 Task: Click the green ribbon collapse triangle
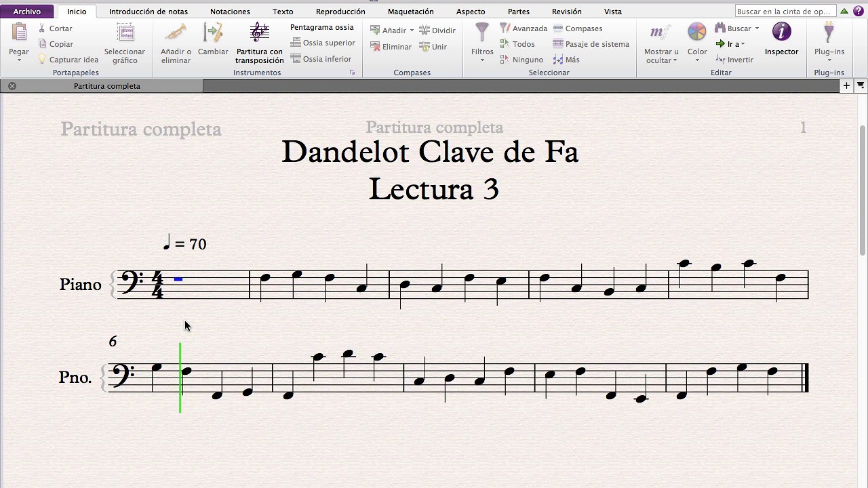[x=844, y=11]
